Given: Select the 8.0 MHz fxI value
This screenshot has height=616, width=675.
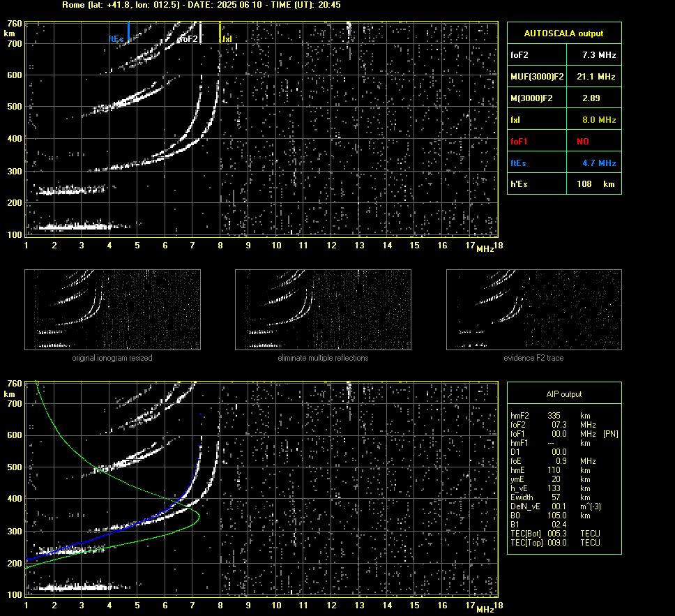Looking at the screenshot, I should (x=599, y=120).
